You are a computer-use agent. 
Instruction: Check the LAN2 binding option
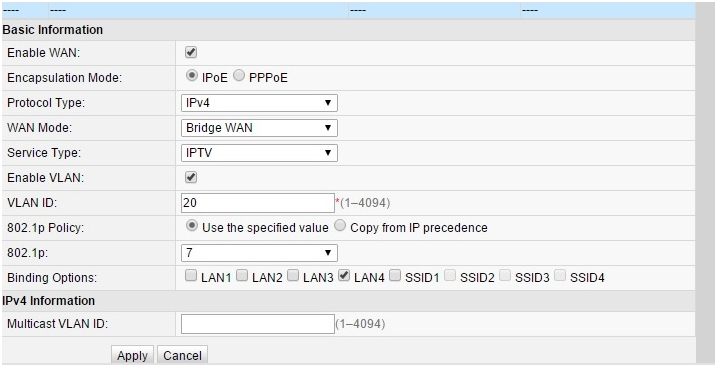point(242,276)
